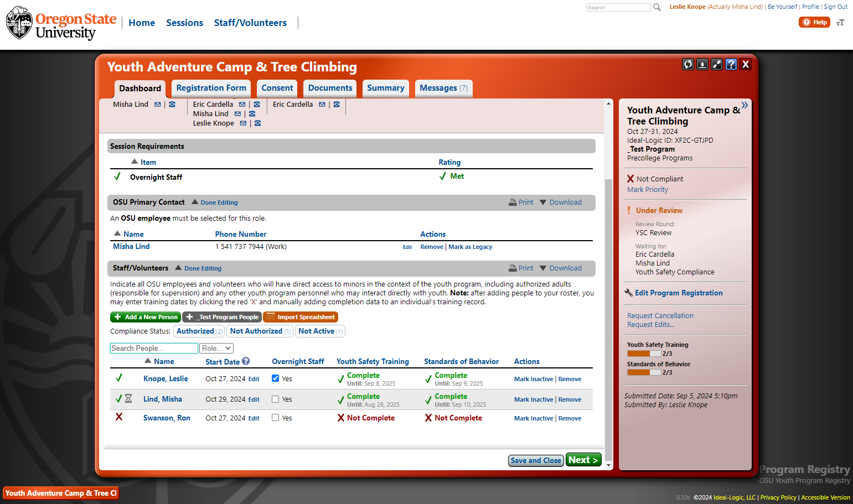Click the phone icon for Eric Cardella in the middle column
The width and height of the screenshot is (853, 504).
[257, 105]
